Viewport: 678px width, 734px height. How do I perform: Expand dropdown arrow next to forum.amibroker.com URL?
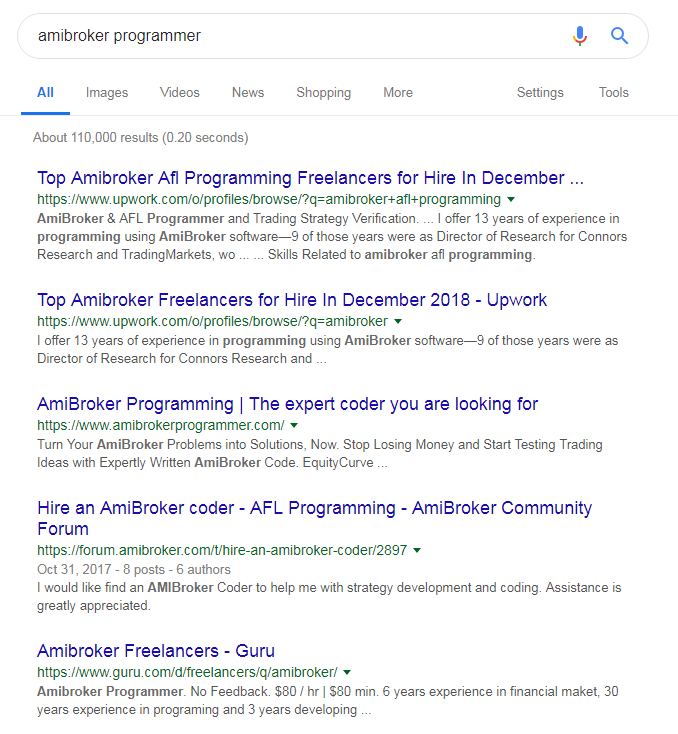(x=417, y=550)
